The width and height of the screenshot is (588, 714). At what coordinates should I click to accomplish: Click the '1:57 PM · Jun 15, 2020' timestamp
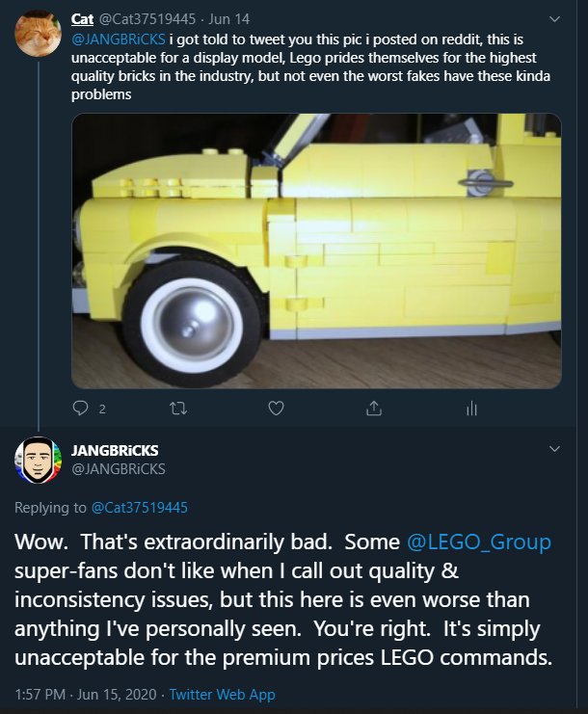click(x=87, y=694)
